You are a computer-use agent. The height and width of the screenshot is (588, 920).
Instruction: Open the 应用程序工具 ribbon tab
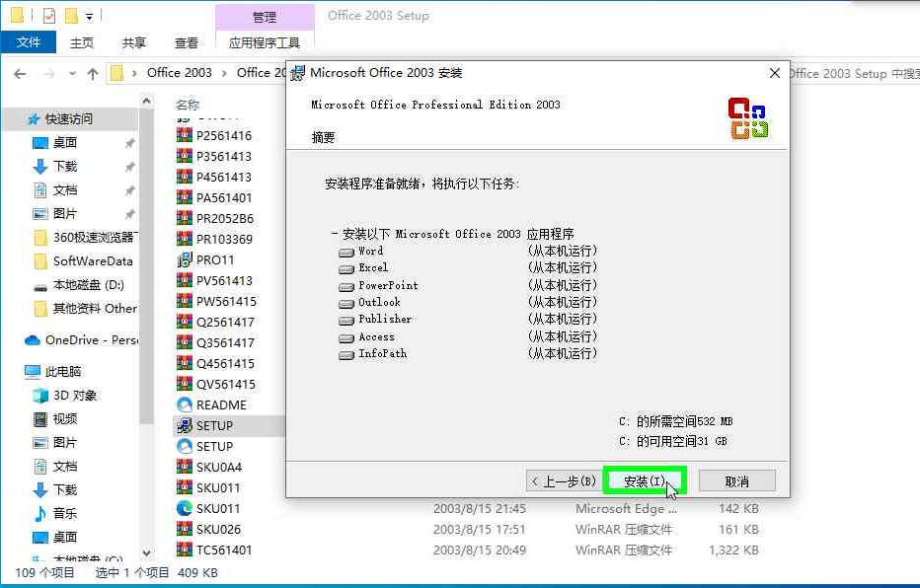[265, 42]
